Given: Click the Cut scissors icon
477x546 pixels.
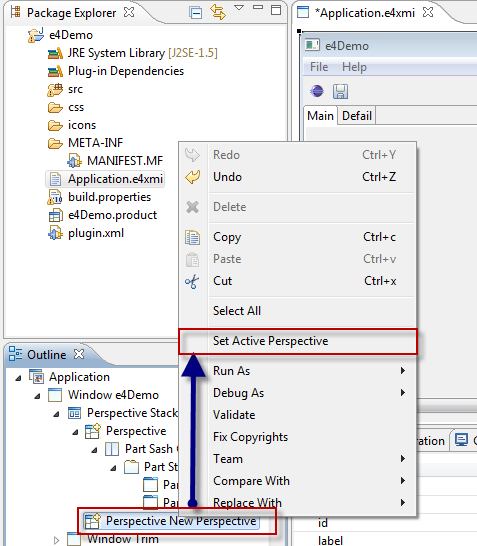Looking at the screenshot, I should pyautogui.click(x=192, y=281).
